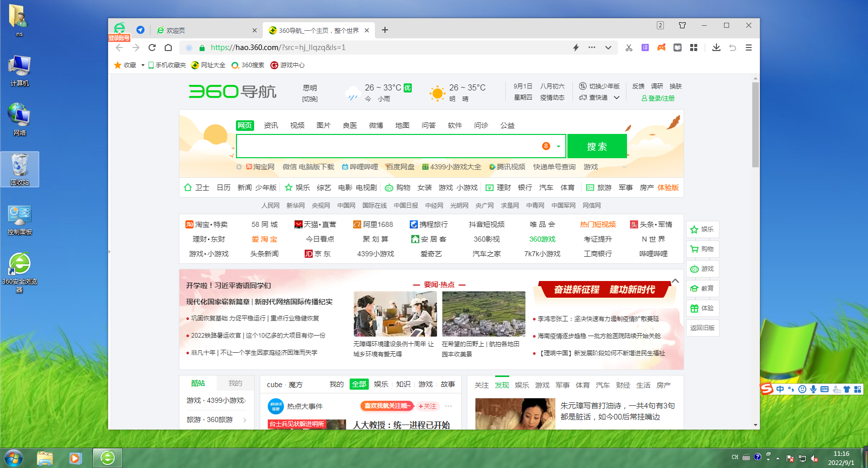
Task: Select the 视频 search tab
Action: [x=297, y=125]
